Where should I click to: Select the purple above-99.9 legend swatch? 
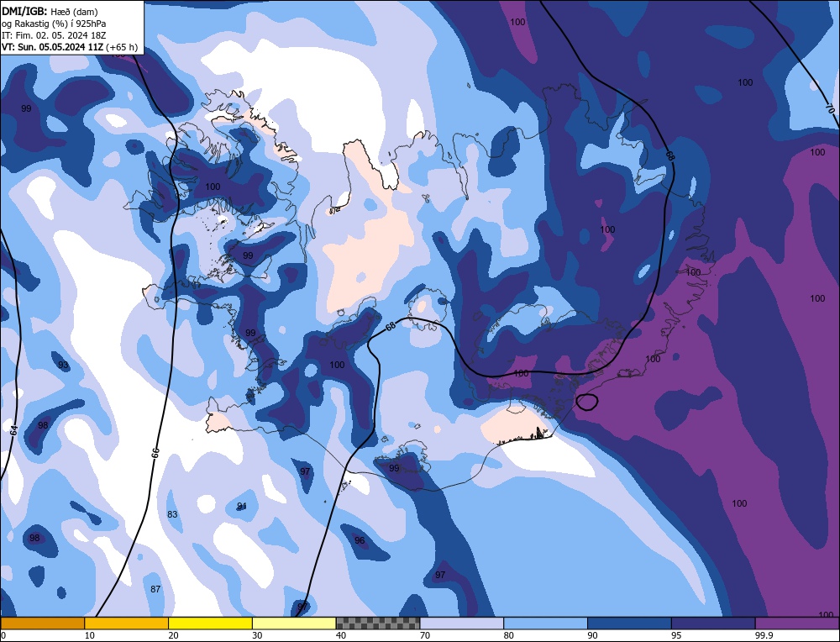click(x=797, y=623)
